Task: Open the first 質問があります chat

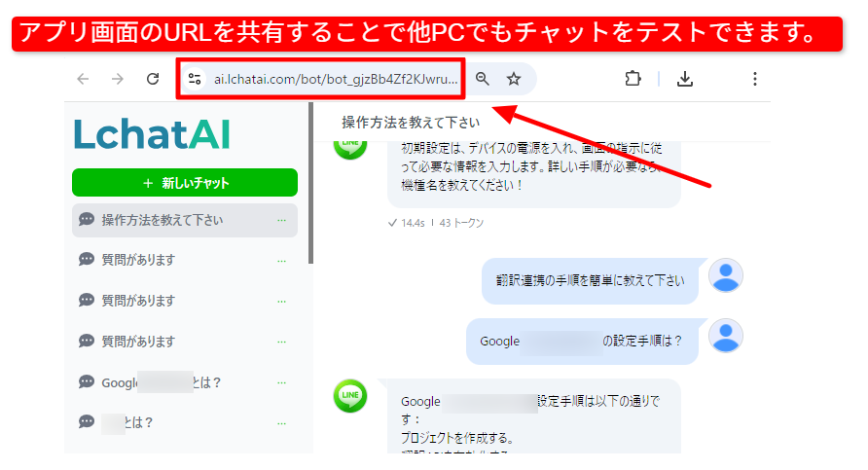Action: 138,260
